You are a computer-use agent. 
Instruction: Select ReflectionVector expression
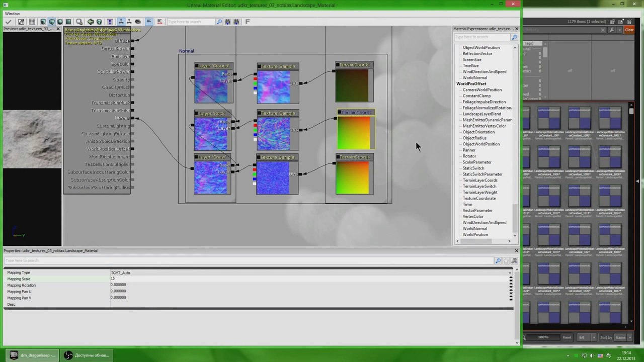tap(477, 53)
